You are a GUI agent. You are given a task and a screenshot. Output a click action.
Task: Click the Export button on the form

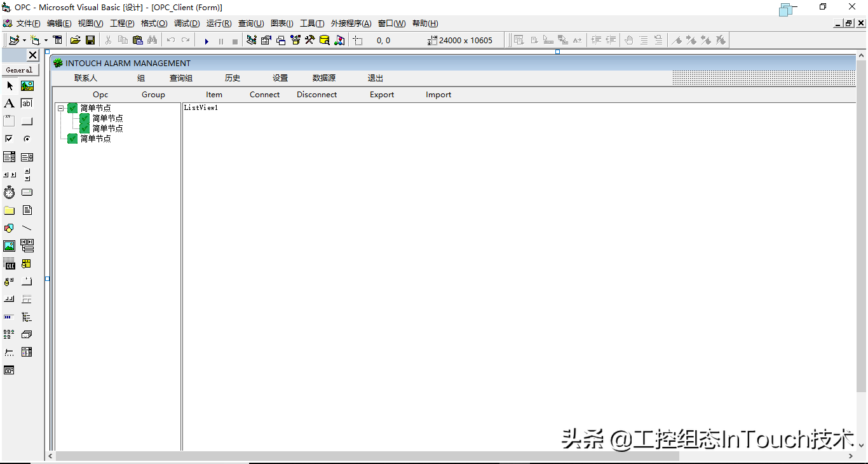pos(382,95)
